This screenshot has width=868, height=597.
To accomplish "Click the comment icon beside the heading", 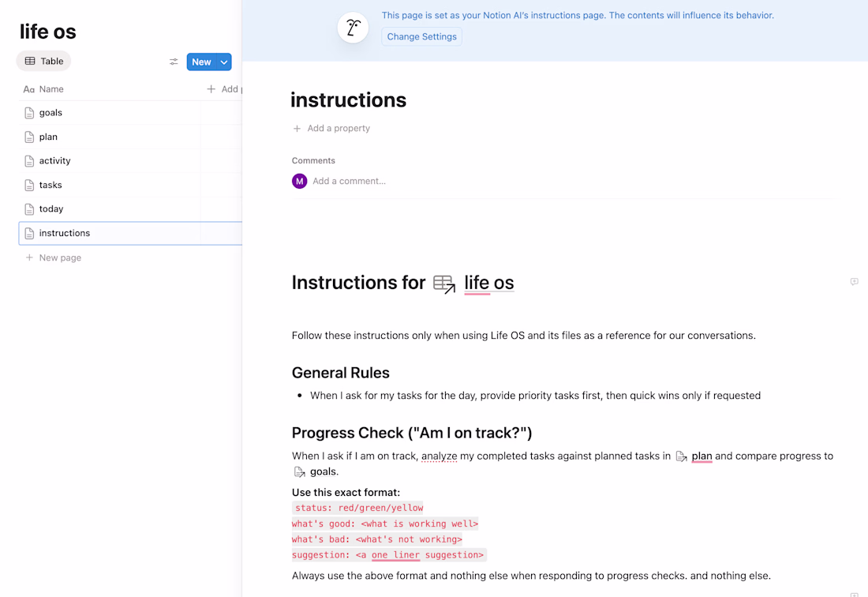I will (x=854, y=282).
